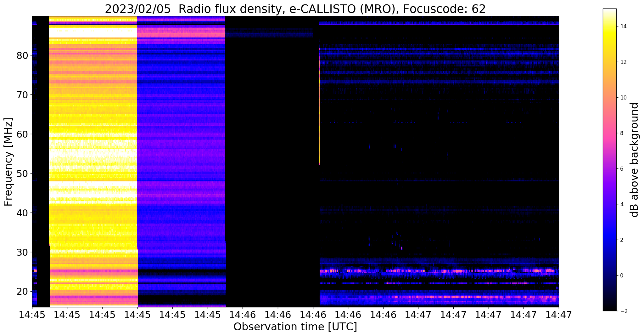Click the colorbar tick label 10
644x336 pixels.
pos(623,98)
